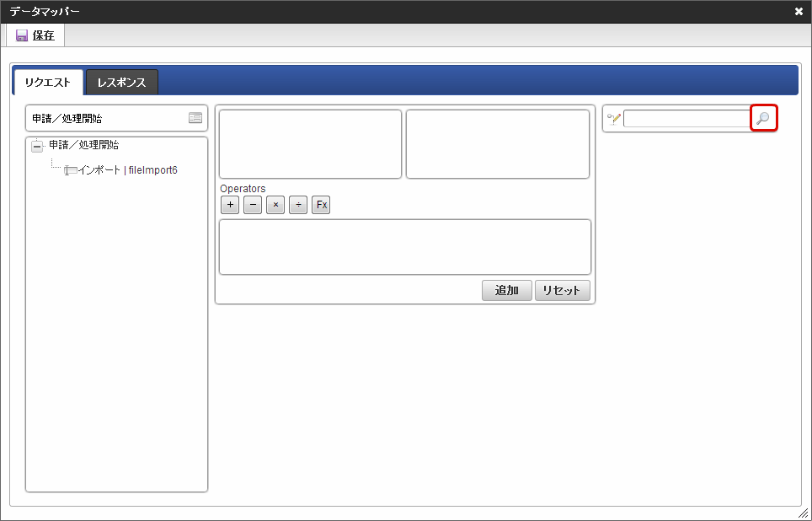Click the right operand box above Operators
Image resolution: width=812 pixels, height=521 pixels.
[x=498, y=144]
